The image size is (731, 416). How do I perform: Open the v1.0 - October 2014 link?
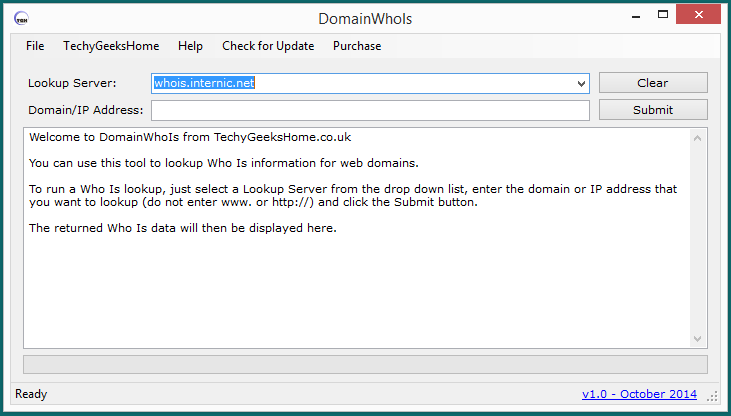point(639,394)
